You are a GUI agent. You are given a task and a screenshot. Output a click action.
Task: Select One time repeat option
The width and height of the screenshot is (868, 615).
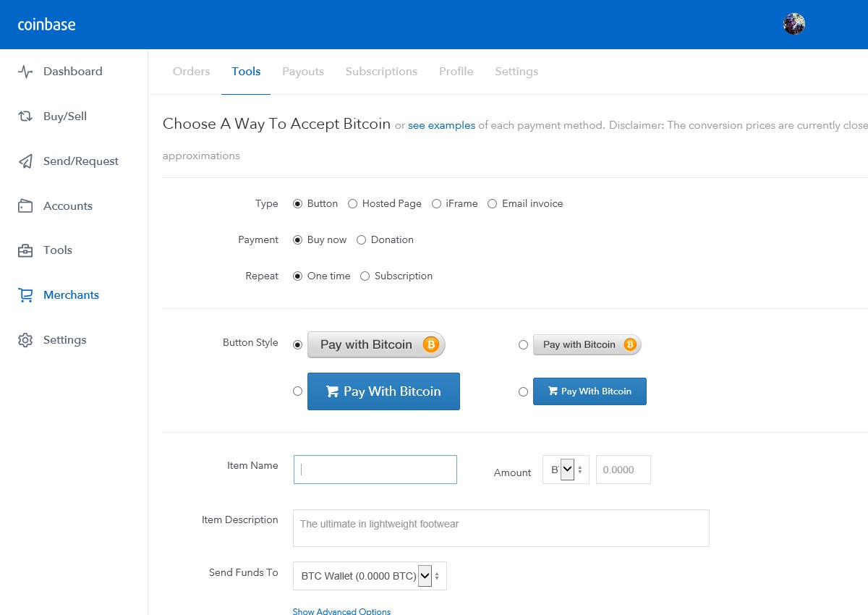pos(297,276)
